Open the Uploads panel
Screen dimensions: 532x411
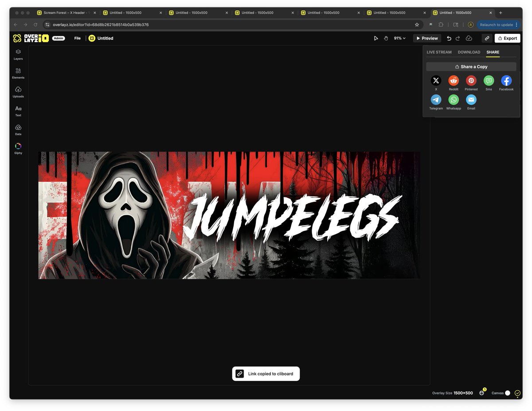(18, 92)
